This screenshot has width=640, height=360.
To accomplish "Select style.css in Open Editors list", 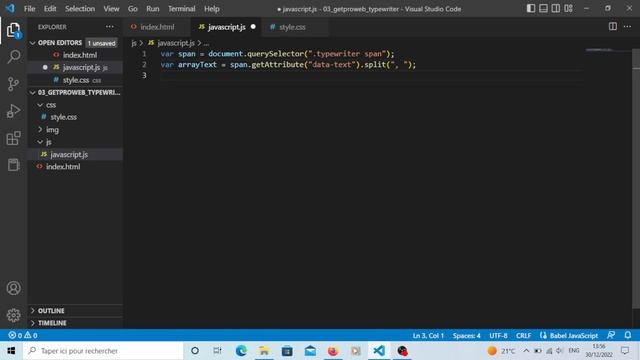I will point(75,80).
